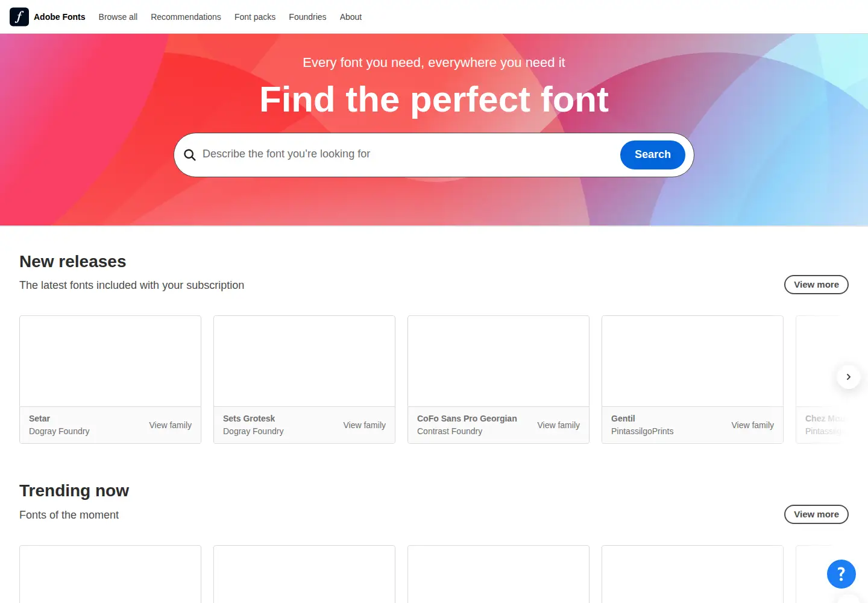Click the Trending now heading
This screenshot has width=868, height=603.
(74, 491)
